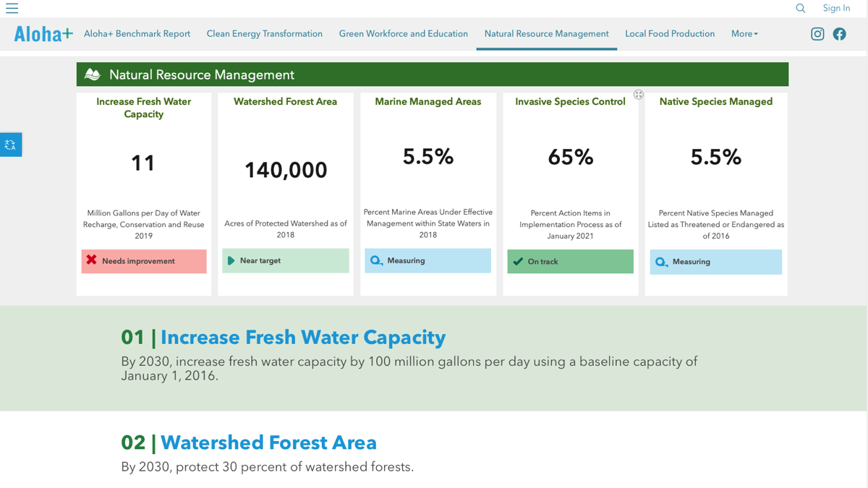Click the play icon on Near target badge
The image size is (868, 488).
231,260
